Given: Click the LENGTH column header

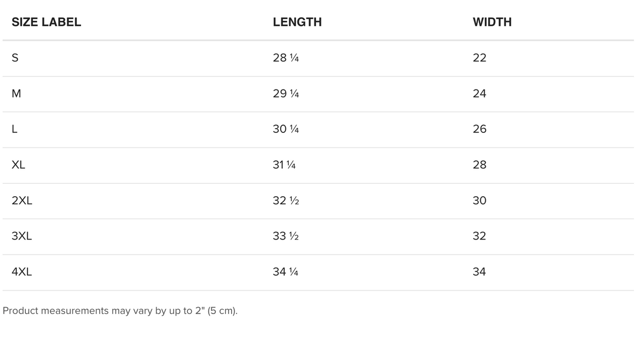Looking at the screenshot, I should [297, 22].
